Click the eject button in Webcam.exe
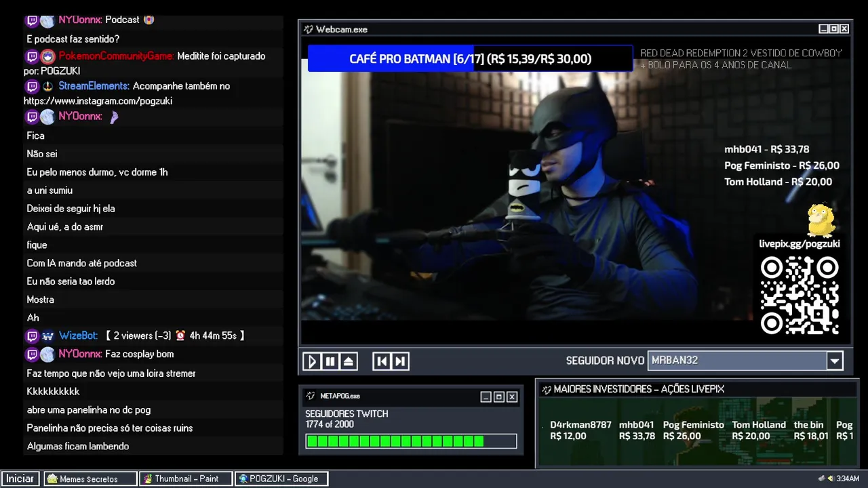This screenshot has width=868, height=488. 349,361
